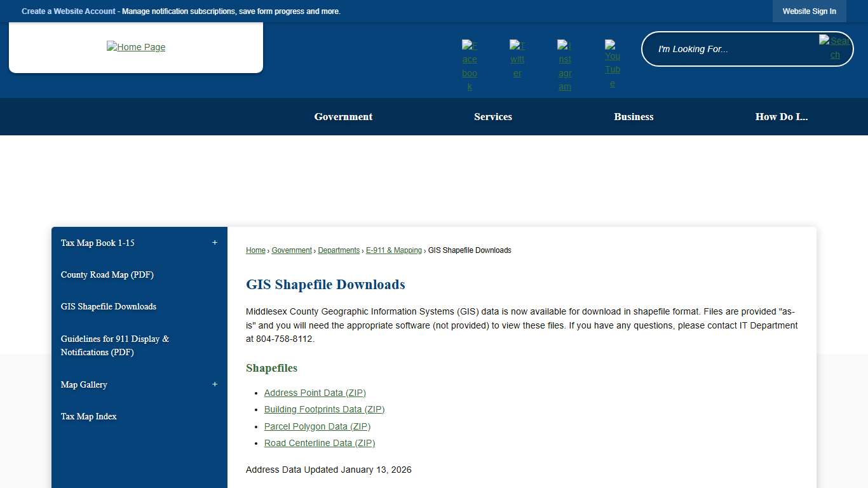Screen dimensions: 868x488
Task: Open E-911 & Mapping breadcrumb link
Action: (x=393, y=250)
